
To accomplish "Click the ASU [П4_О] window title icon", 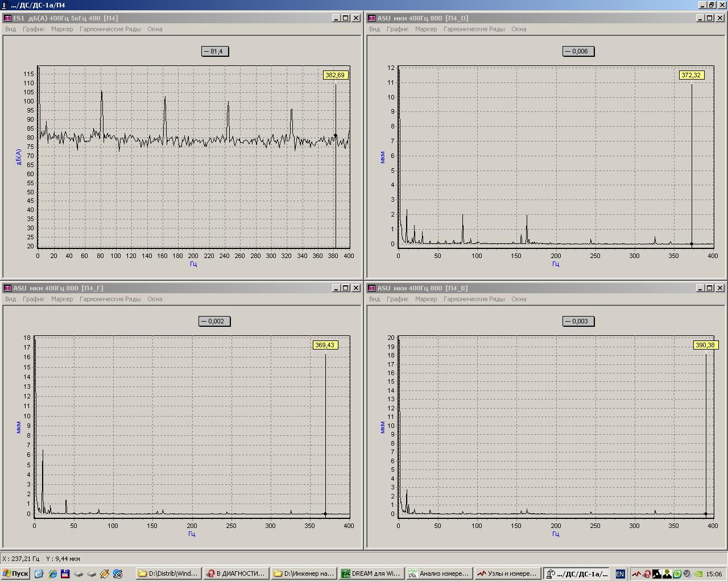I will (x=372, y=18).
